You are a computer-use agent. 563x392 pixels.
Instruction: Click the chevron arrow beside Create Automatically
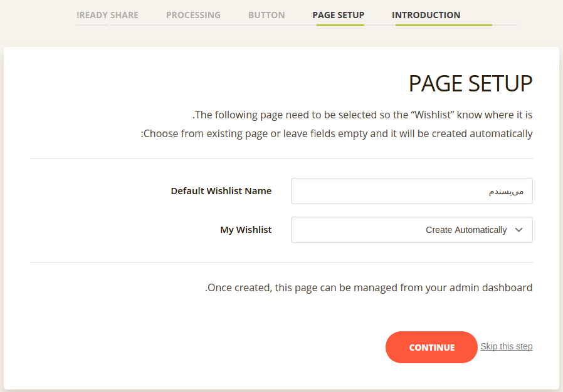pos(519,230)
